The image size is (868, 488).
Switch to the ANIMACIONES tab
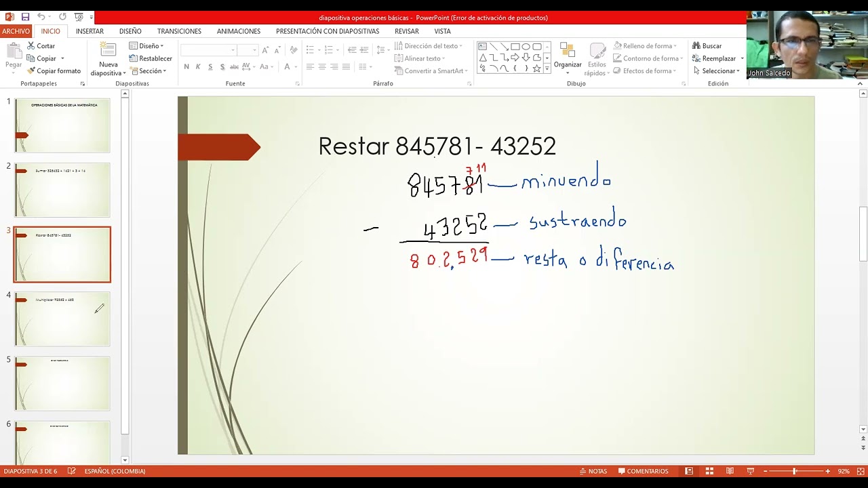(x=239, y=31)
